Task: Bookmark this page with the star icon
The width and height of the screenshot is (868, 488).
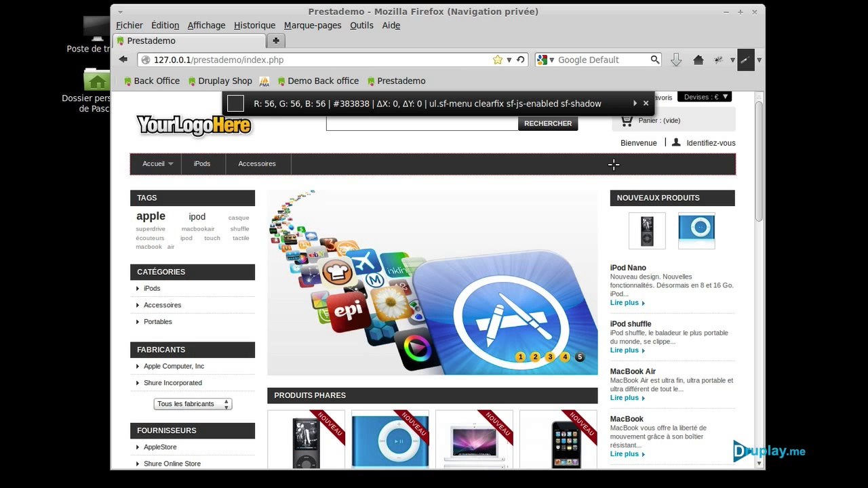Action: coord(498,60)
